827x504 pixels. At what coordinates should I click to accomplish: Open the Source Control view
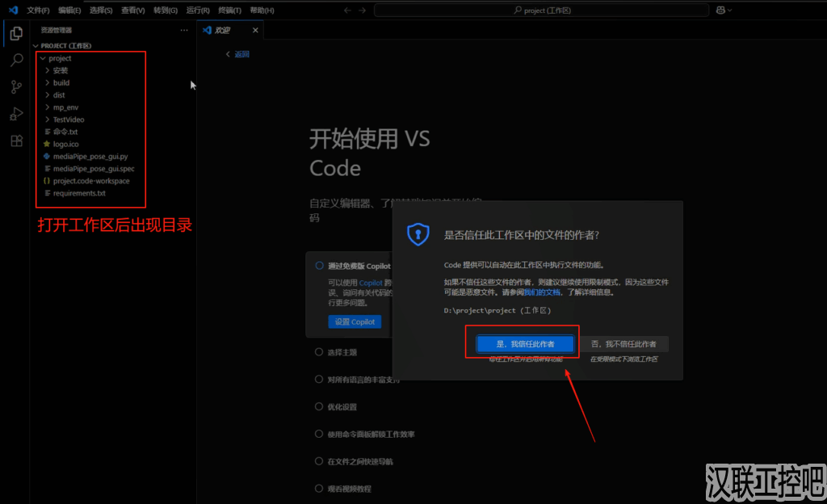[16, 87]
